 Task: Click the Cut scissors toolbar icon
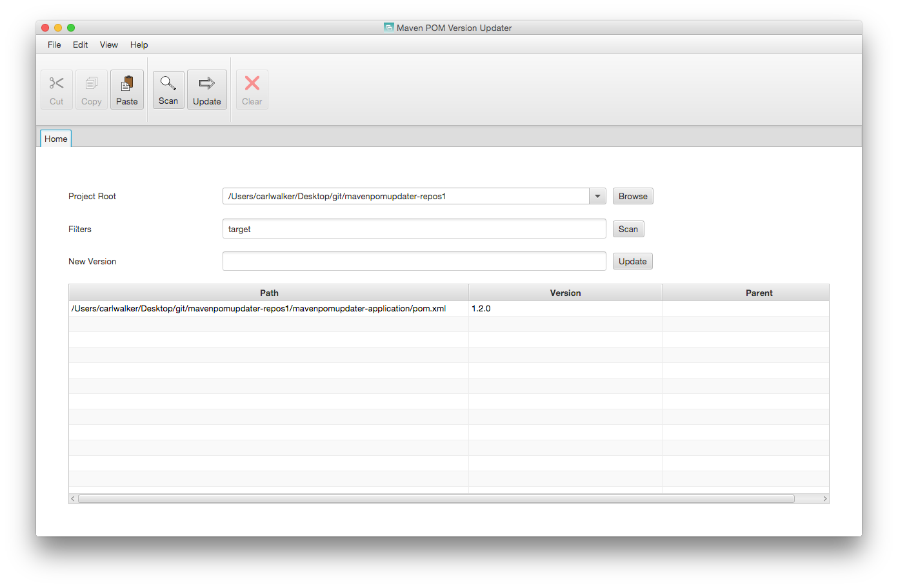point(57,90)
